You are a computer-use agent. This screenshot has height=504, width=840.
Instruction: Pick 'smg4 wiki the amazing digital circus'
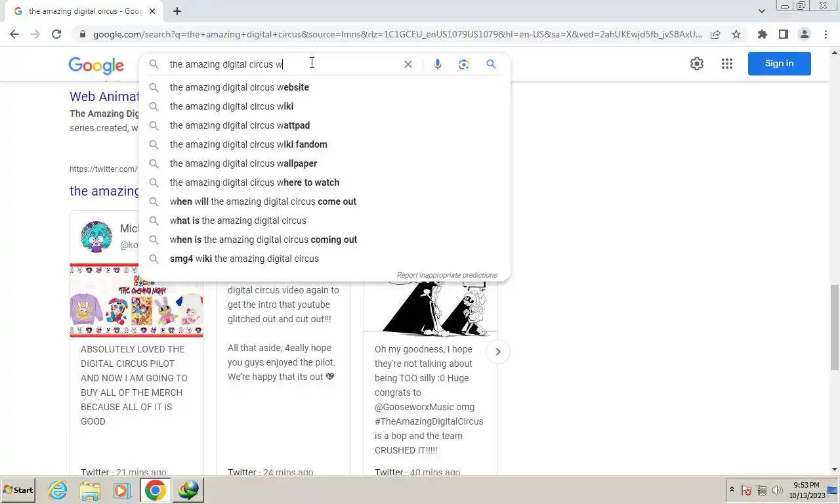[x=324, y=259]
